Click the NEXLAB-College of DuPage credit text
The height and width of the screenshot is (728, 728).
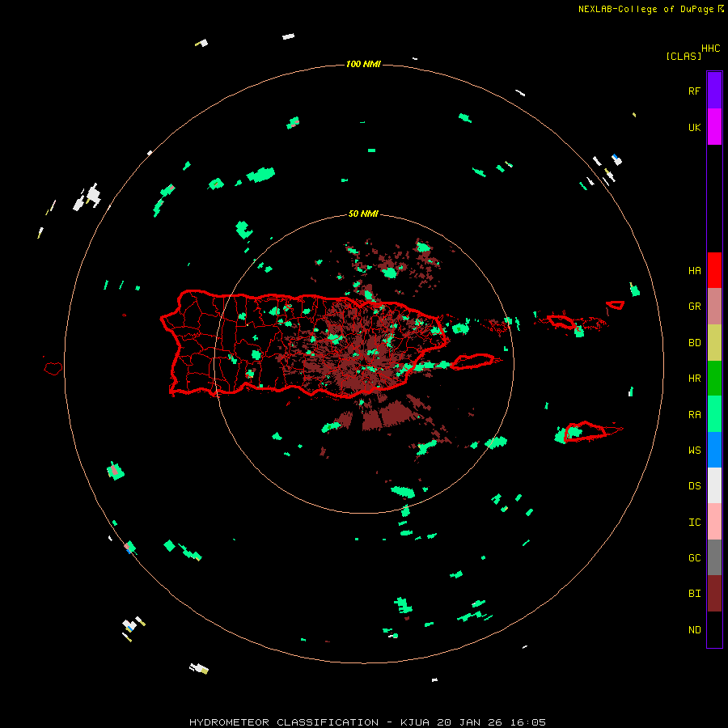point(645,9)
